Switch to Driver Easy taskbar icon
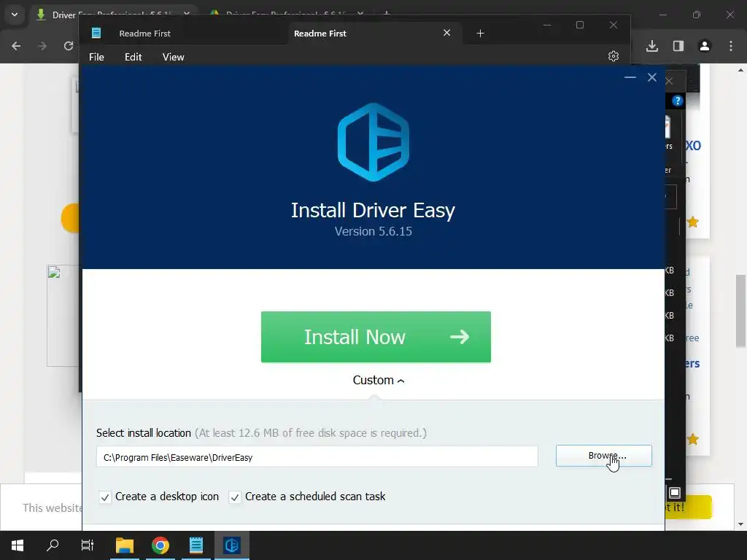This screenshot has width=747, height=560. pyautogui.click(x=232, y=545)
